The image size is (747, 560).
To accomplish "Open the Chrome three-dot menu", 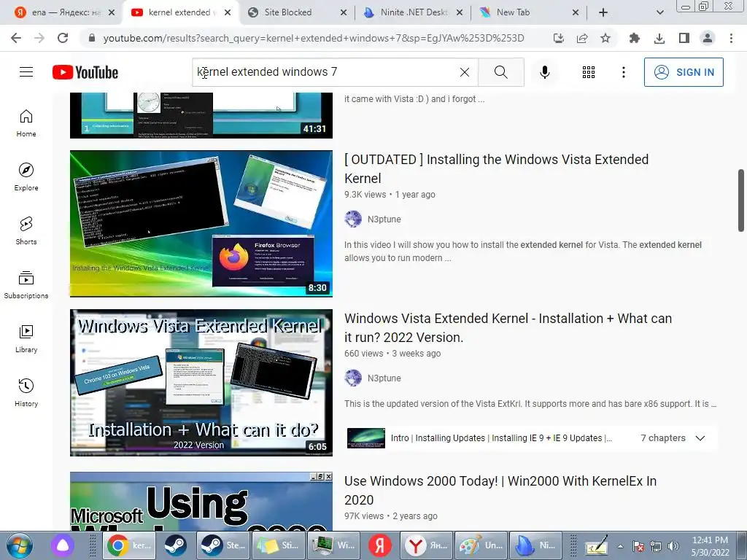I will point(731,38).
